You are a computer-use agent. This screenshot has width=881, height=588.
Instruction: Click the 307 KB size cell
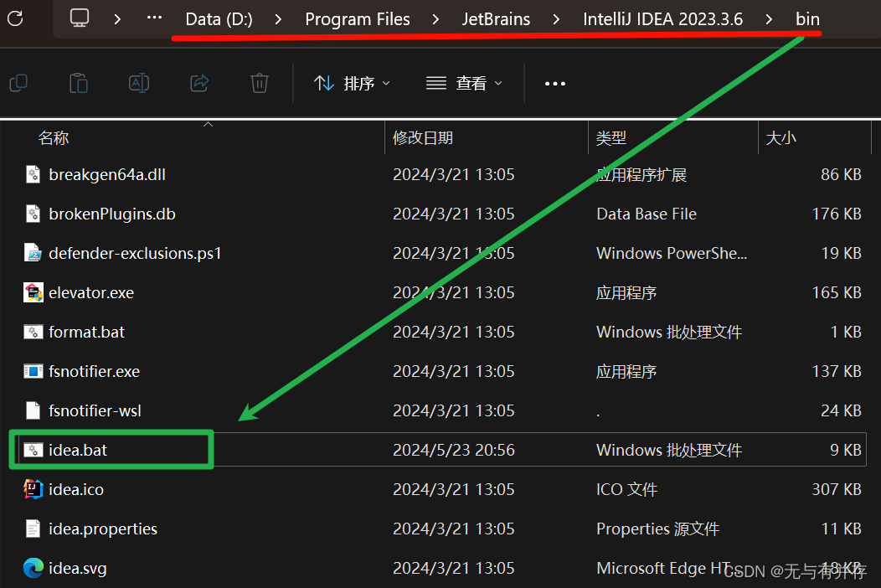[836, 489]
